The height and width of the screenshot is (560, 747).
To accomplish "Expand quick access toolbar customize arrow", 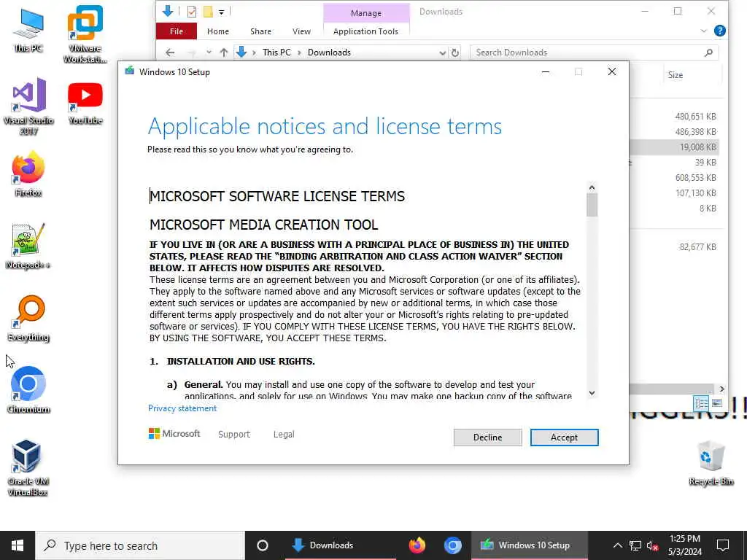I will point(221,12).
